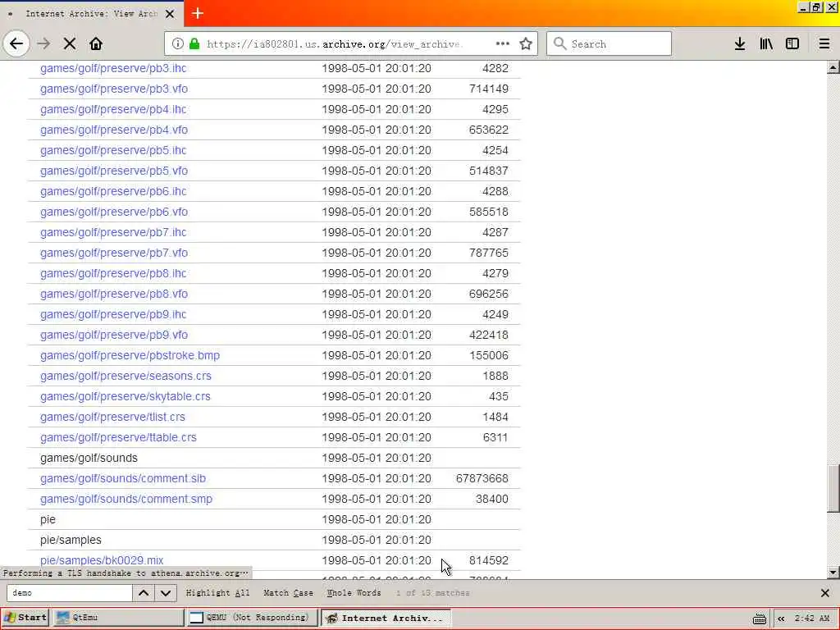Go back to previous page
Image resolution: width=840 pixels, height=630 pixels.
tap(16, 43)
